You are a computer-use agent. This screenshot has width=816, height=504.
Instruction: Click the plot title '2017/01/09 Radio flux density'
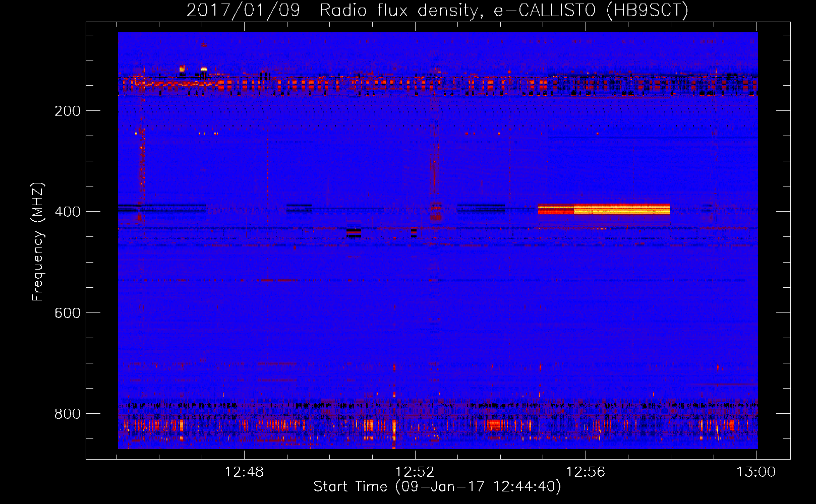[x=332, y=10]
